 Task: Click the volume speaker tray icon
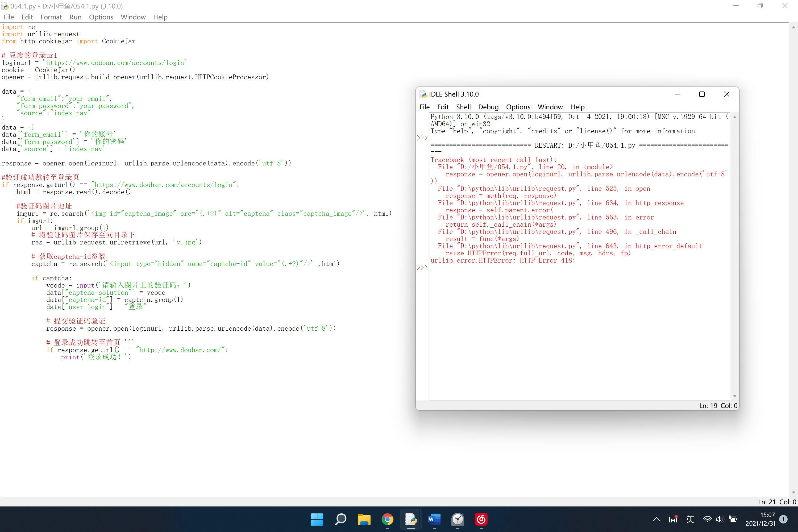[x=719, y=519]
